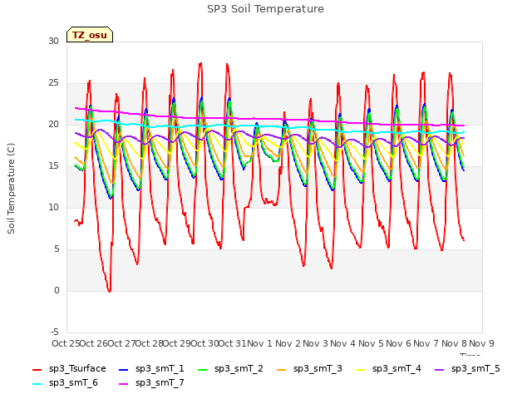Click the Nov 1 x-axis tick label
Image resolution: width=532 pixels, height=399 pixels.
coord(259,343)
